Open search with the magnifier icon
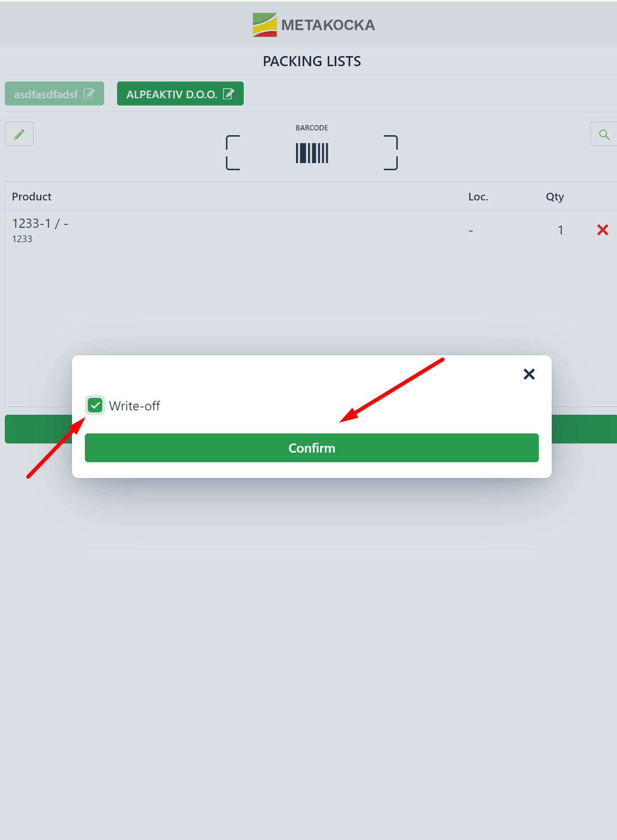This screenshot has width=617, height=840. [604, 134]
